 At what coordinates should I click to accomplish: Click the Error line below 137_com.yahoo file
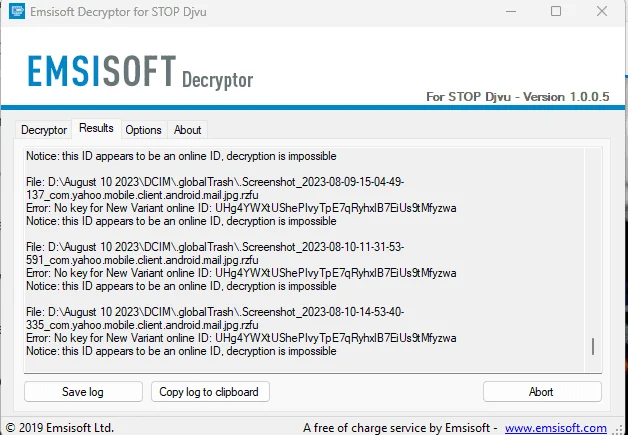(x=241, y=208)
